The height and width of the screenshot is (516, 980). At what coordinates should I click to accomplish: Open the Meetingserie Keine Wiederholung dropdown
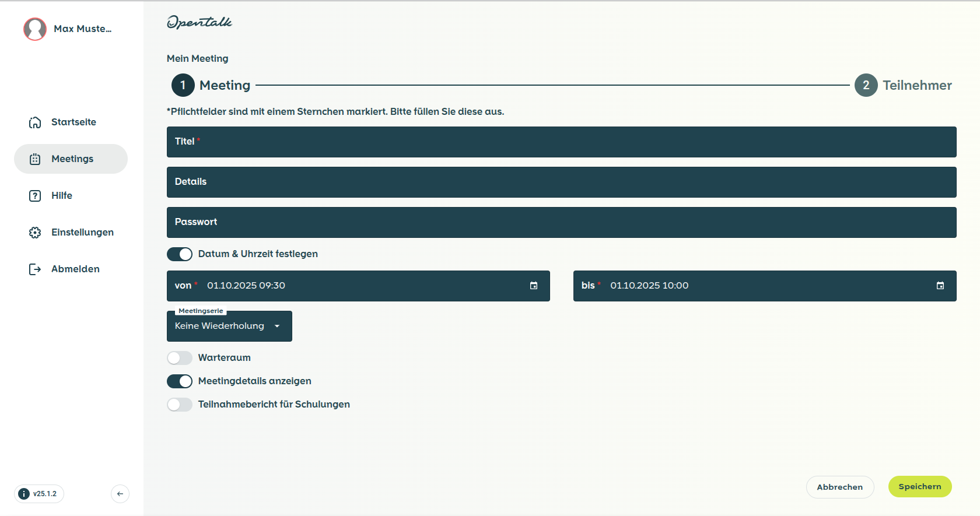(x=229, y=326)
